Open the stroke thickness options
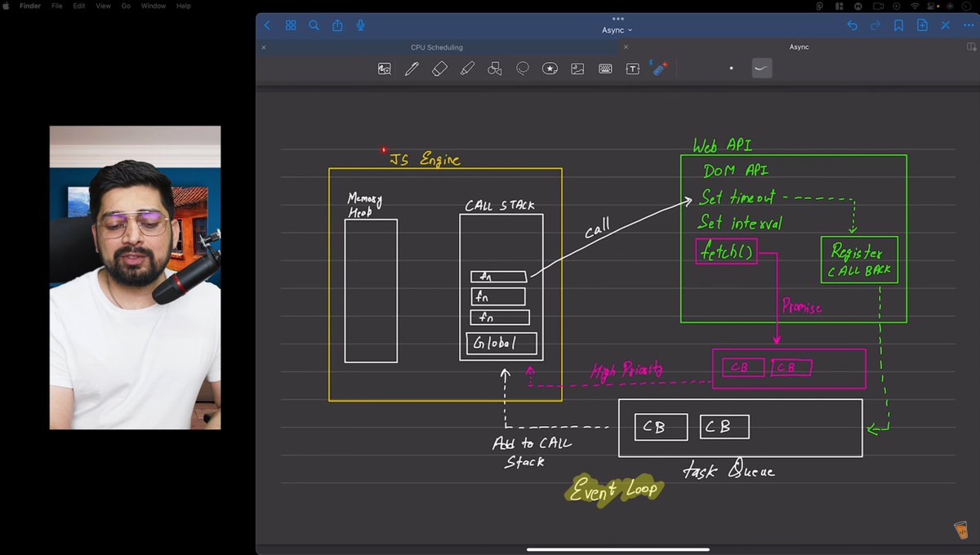Image resolution: width=980 pixels, height=555 pixels. coord(731,69)
